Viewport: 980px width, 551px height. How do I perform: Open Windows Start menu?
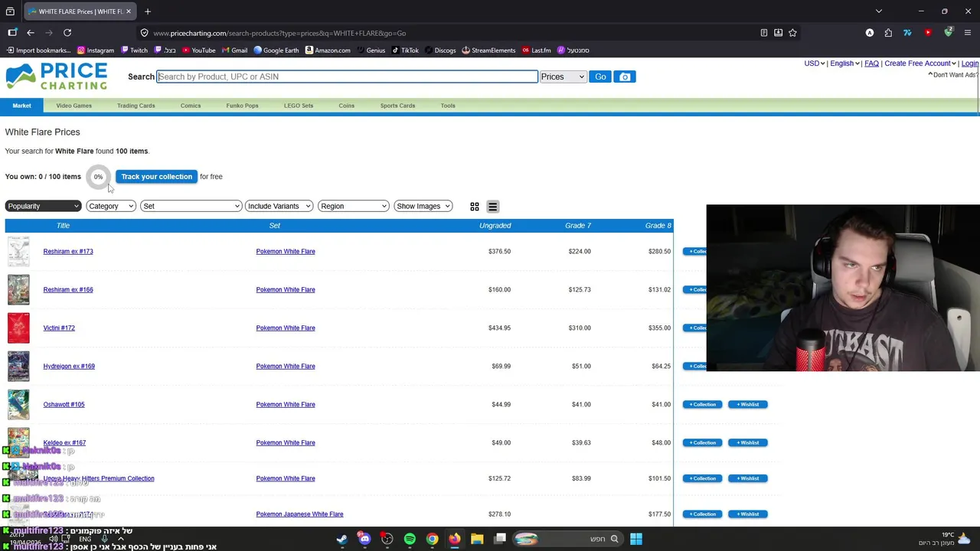(x=636, y=539)
